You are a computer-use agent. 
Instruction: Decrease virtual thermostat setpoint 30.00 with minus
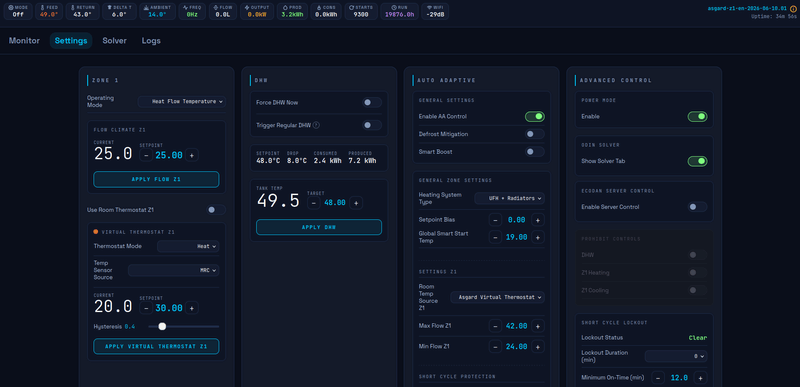click(x=146, y=308)
